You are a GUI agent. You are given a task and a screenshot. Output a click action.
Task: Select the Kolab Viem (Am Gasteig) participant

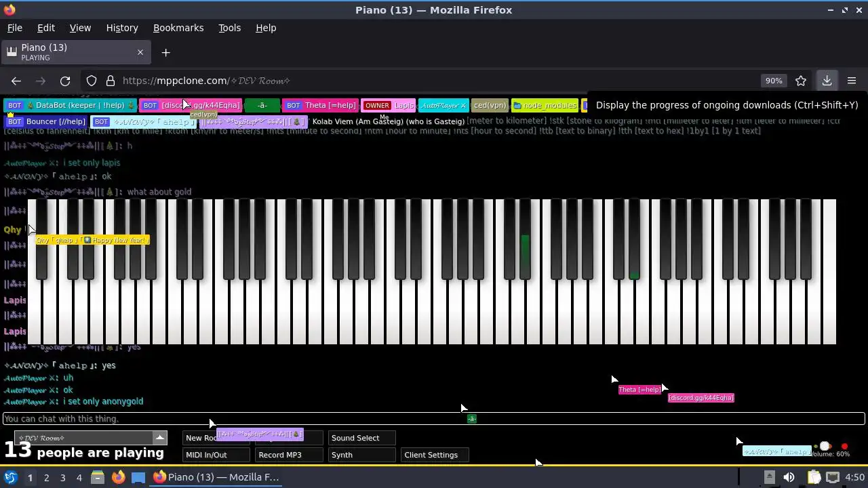[388, 121]
